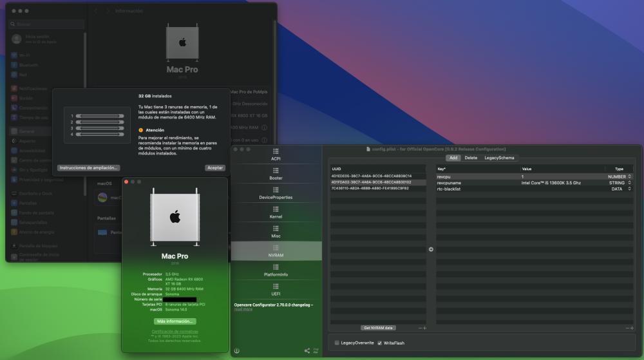644x360 pixels.
Task: Click the arrow button between UUID and key tables
Action: tap(431, 249)
